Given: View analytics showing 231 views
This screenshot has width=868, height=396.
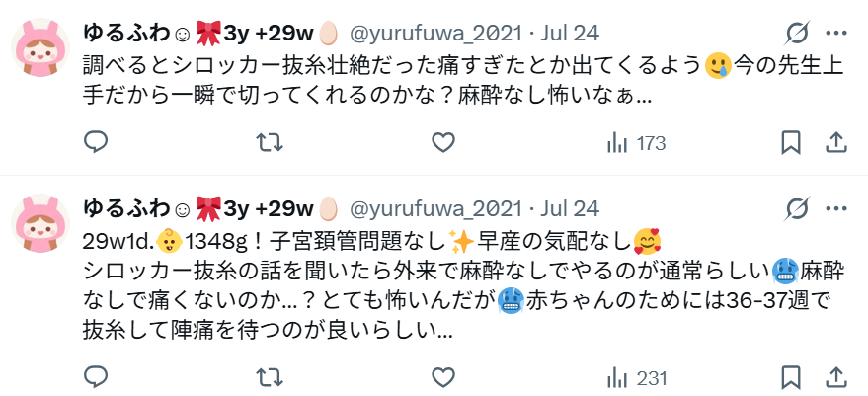Looking at the screenshot, I should pyautogui.click(x=637, y=378).
